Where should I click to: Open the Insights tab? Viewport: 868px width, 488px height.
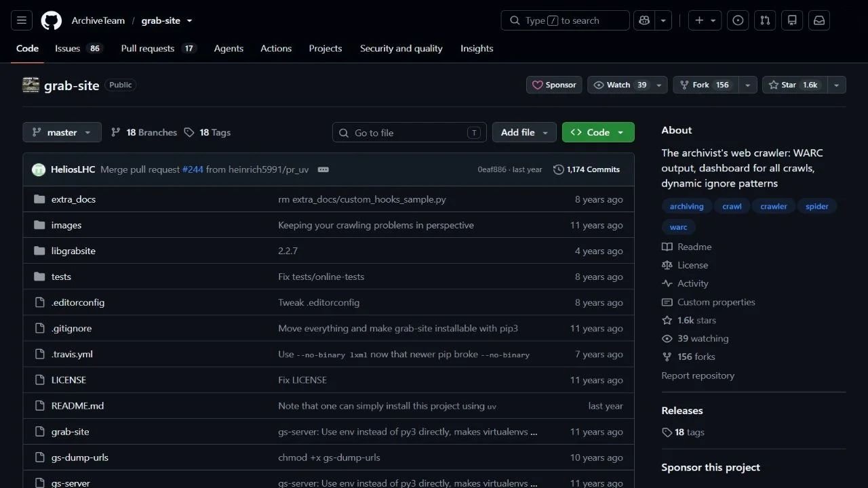[x=477, y=48]
